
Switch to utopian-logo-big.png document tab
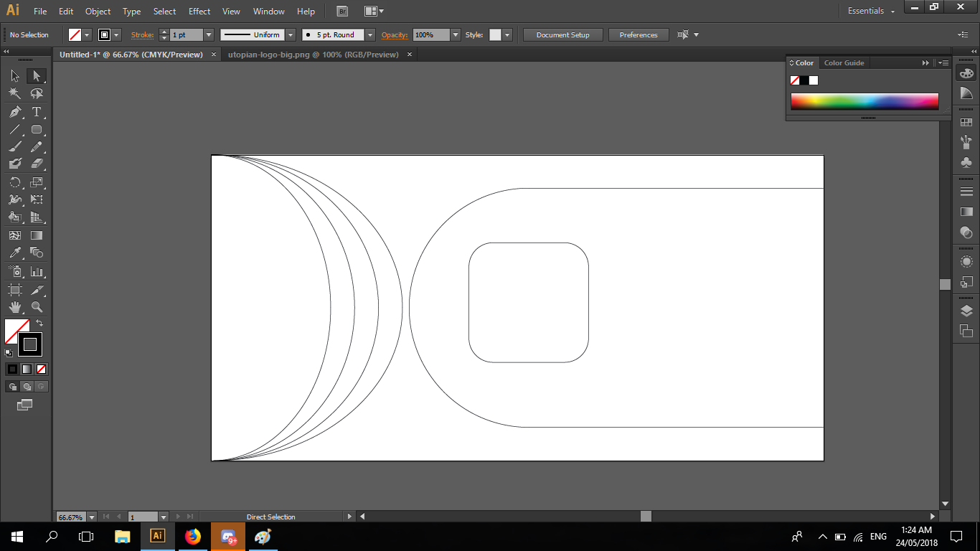click(313, 55)
